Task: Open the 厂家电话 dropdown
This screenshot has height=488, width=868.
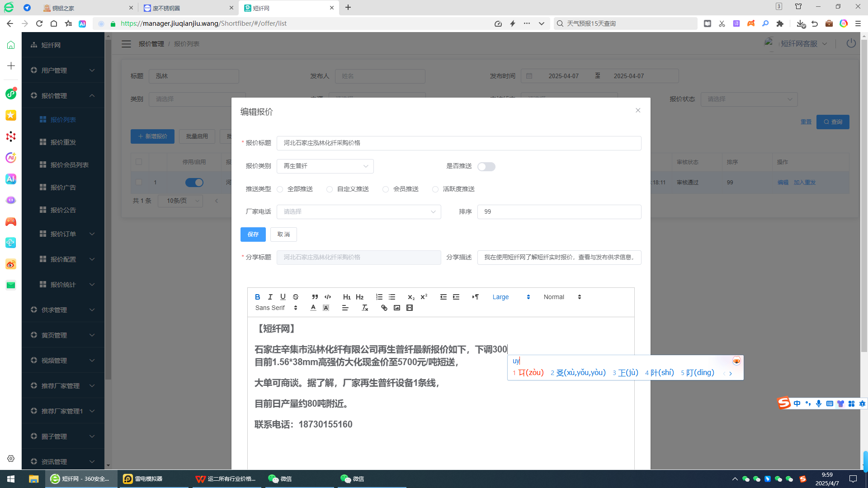Action: (359, 212)
